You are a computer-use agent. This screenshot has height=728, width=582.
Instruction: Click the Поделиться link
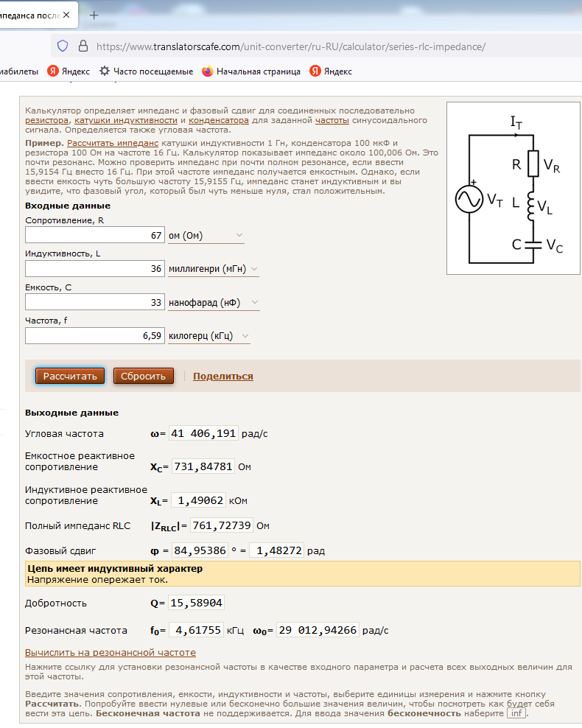tap(222, 376)
